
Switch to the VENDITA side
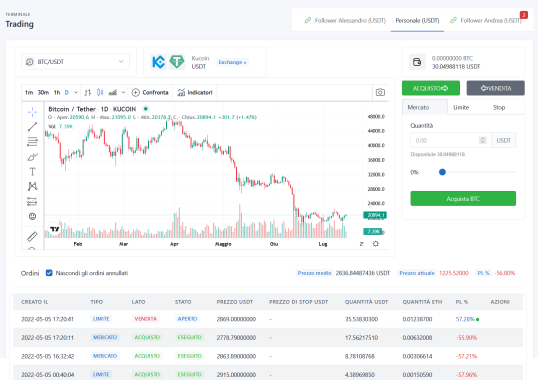pyautogui.click(x=495, y=88)
